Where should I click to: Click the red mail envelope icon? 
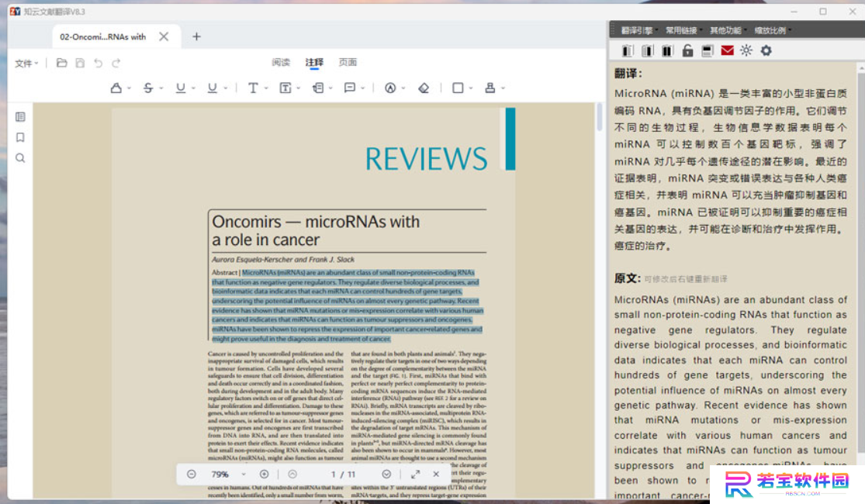click(727, 50)
